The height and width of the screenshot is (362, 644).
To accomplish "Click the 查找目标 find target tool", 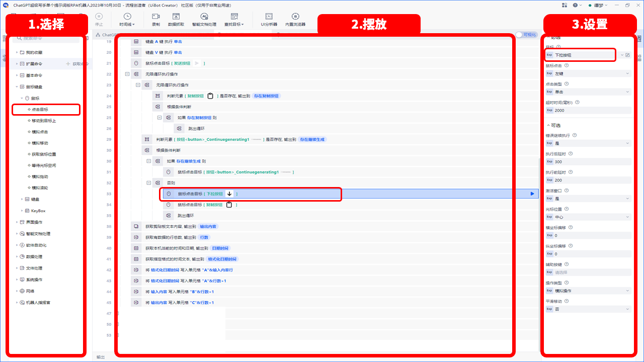I will 234,20.
